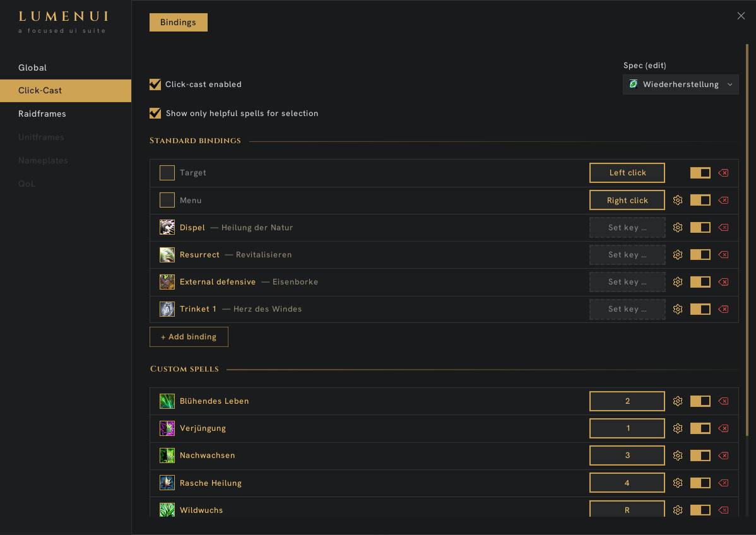Open settings gear for Dispel binding

coord(677,228)
